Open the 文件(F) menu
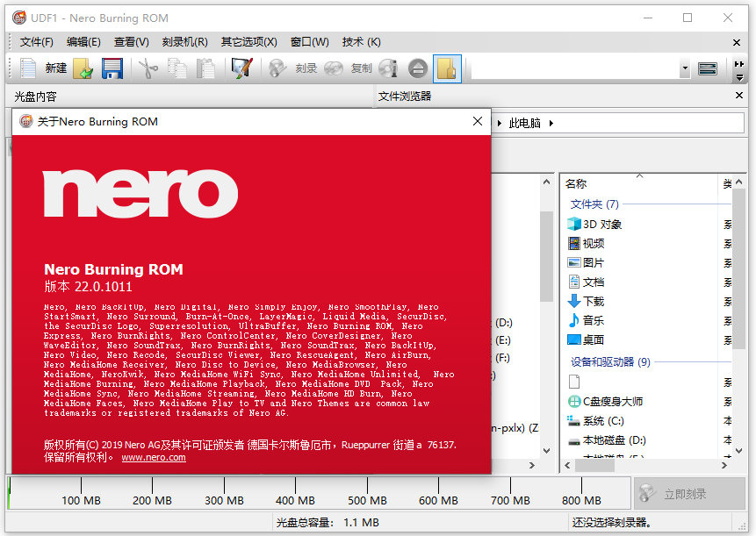The width and height of the screenshot is (756, 536). tap(35, 41)
